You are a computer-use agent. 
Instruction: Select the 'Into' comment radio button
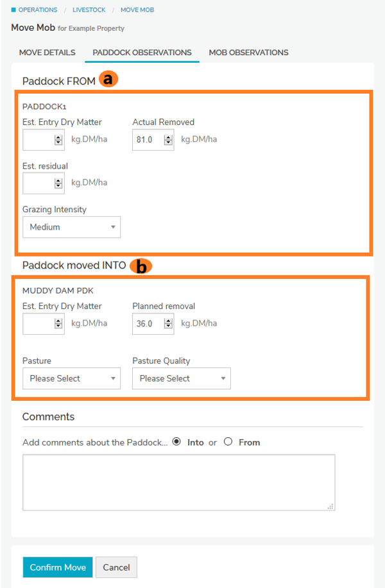point(176,442)
